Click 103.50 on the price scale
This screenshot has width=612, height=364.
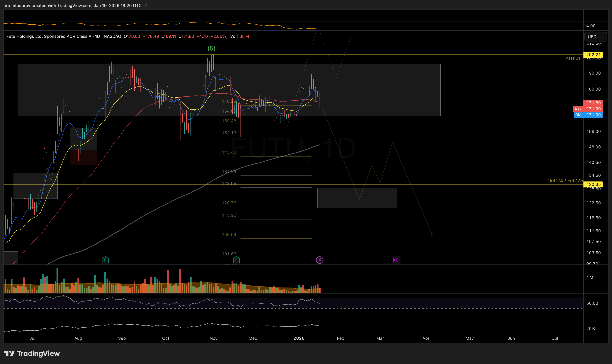593,253
